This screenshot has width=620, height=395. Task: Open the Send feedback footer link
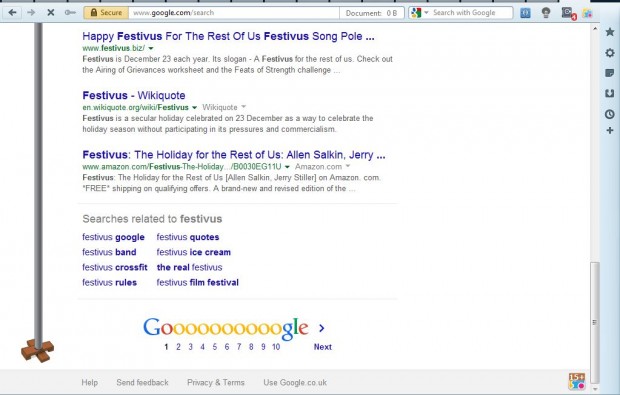point(142,382)
